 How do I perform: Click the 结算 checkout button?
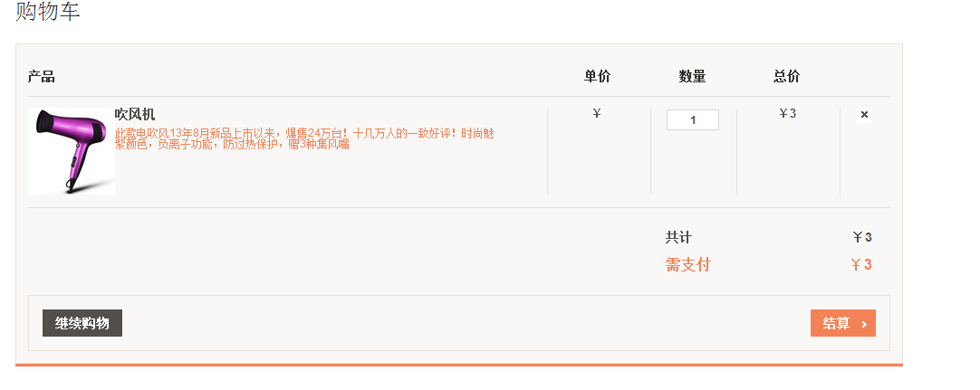pyautogui.click(x=842, y=323)
